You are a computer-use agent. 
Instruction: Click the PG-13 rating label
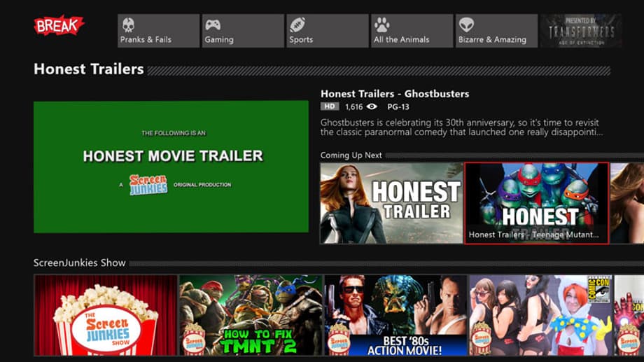(398, 107)
